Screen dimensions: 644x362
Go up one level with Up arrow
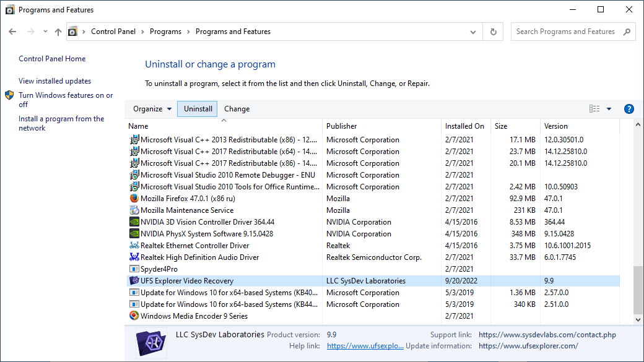coord(58,32)
